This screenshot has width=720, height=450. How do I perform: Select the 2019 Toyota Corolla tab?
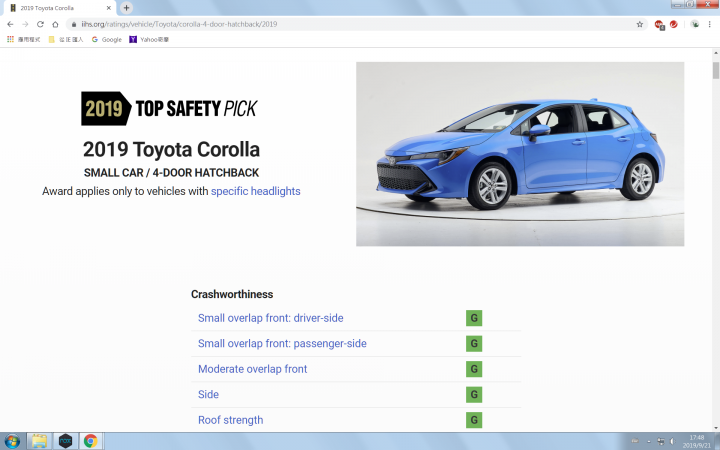click(58, 8)
